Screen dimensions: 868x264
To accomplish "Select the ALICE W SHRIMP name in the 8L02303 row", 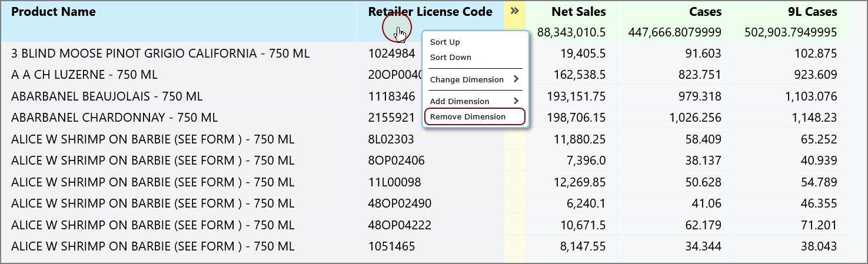I will tap(153, 139).
